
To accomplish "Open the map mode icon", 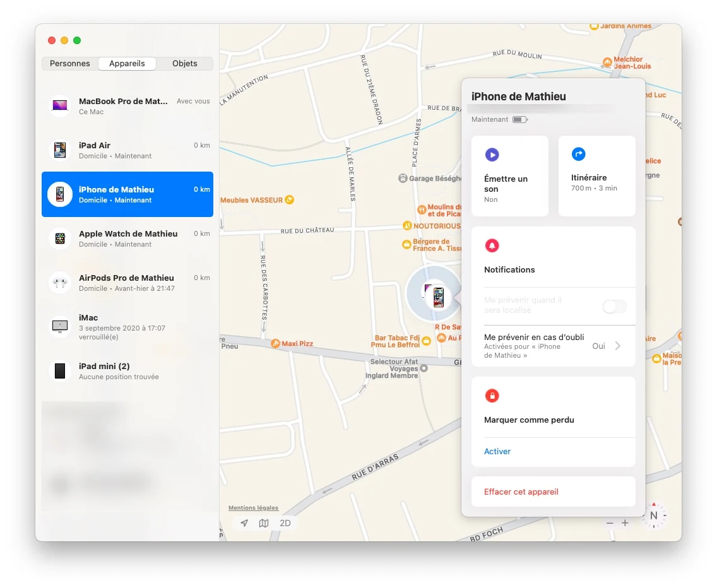I will (x=264, y=522).
